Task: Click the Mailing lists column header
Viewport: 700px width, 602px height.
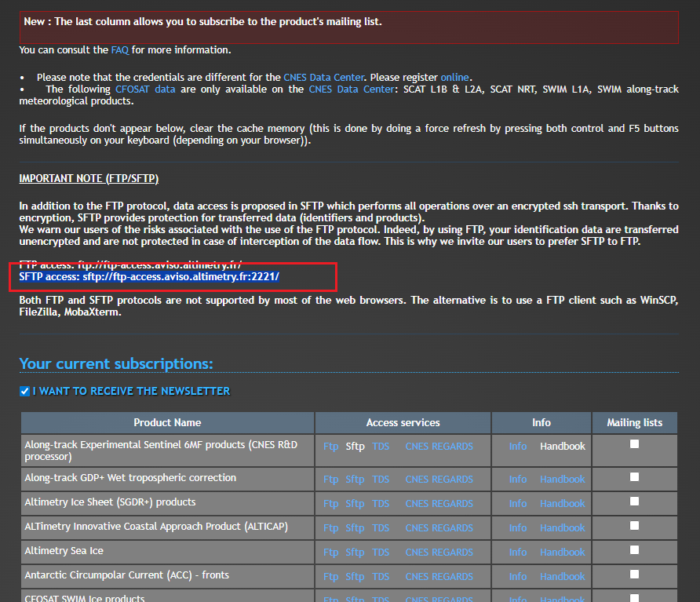Action: click(634, 422)
